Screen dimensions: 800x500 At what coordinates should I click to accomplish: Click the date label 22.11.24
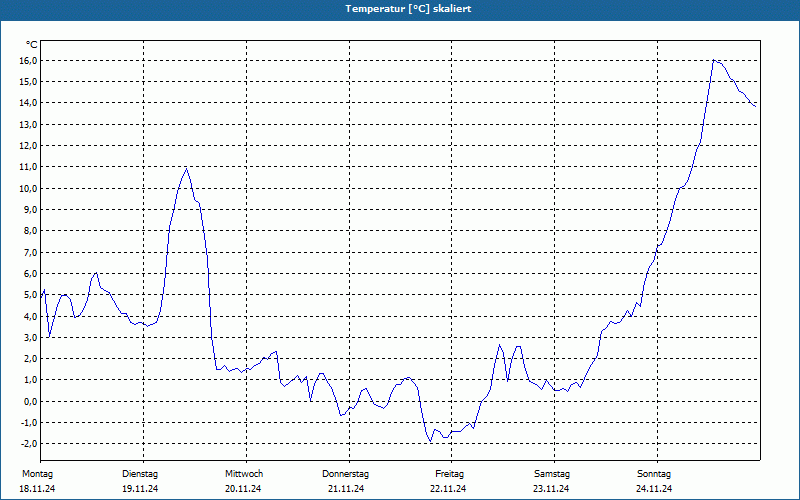449,489
